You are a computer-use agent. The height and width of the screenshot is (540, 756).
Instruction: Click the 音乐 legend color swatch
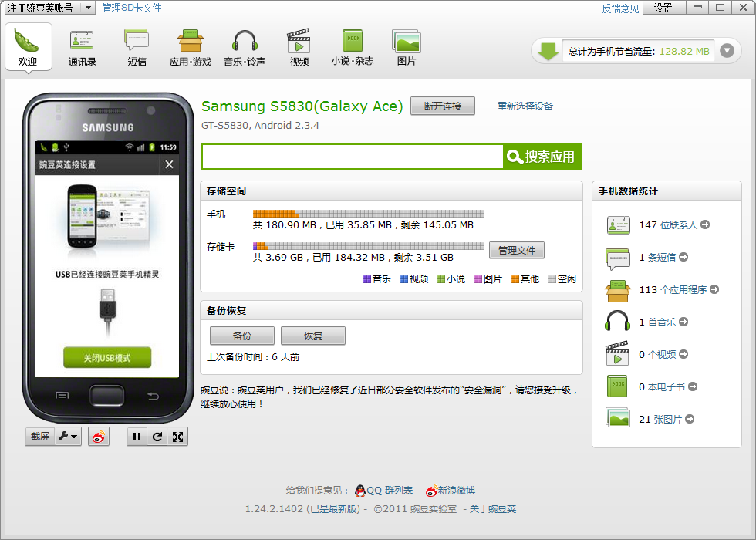click(x=367, y=279)
